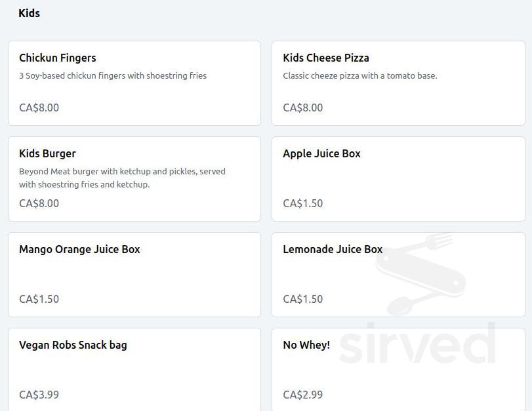Choose the Apple Juice Box item
The image size is (532, 411).
coord(321,153)
